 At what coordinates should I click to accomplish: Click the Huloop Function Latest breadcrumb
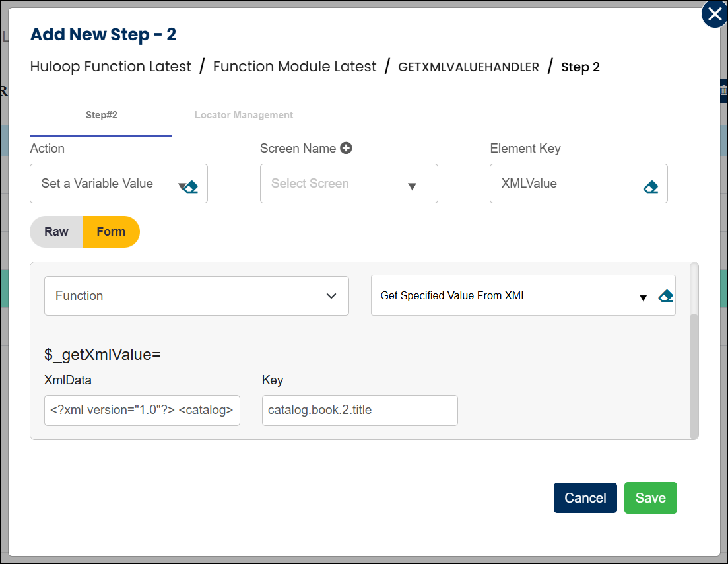point(111,67)
